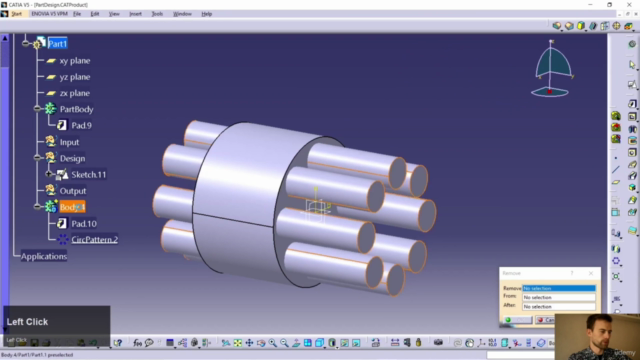
Task: Click the Measure Between icon
Action: [395, 343]
